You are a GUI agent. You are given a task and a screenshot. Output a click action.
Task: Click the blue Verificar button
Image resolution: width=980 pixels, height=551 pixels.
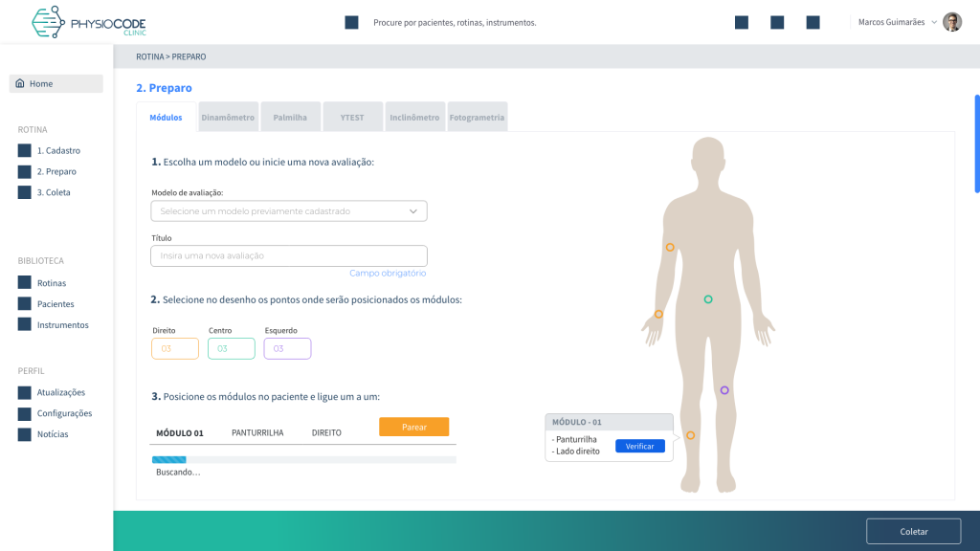[x=639, y=446]
